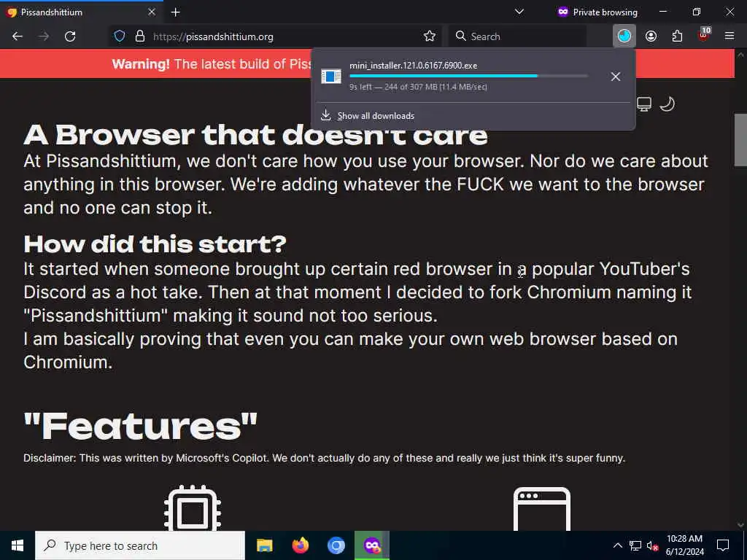Click the "How did this start?" heading
This screenshot has height=560, width=747.
pyautogui.click(x=155, y=244)
